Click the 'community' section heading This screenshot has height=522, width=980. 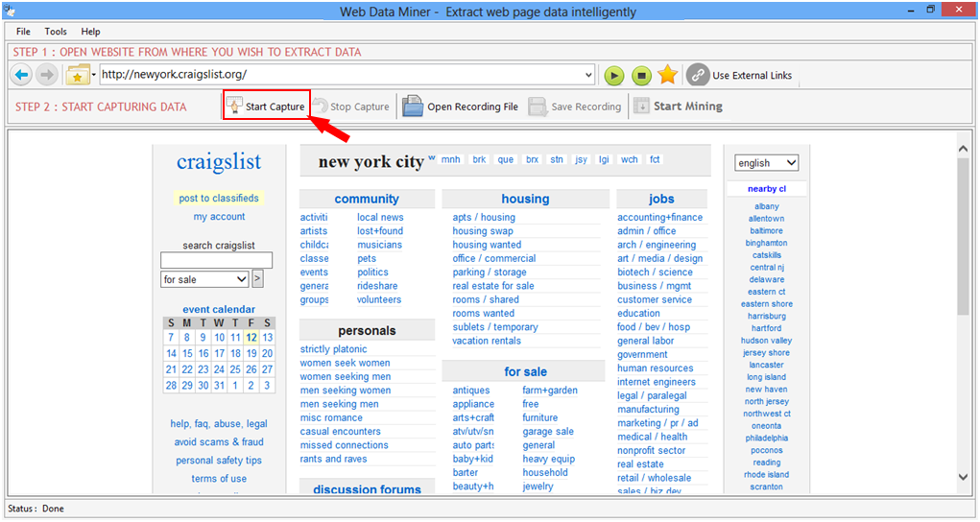(367, 199)
